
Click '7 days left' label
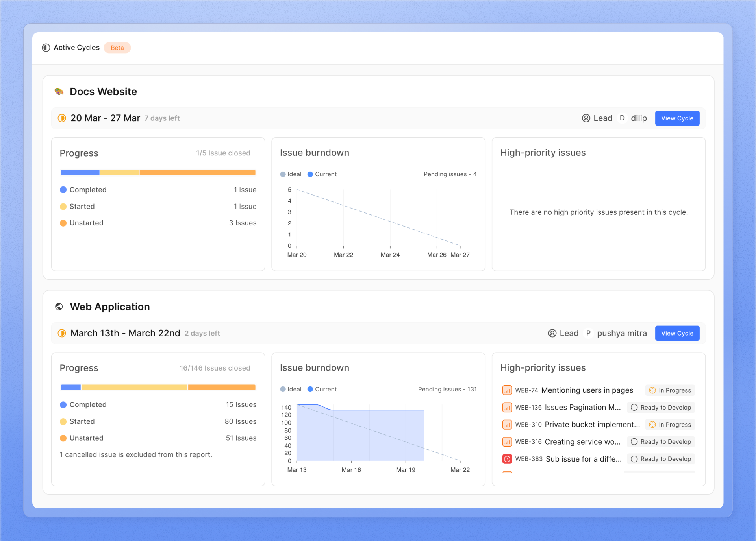coord(162,118)
